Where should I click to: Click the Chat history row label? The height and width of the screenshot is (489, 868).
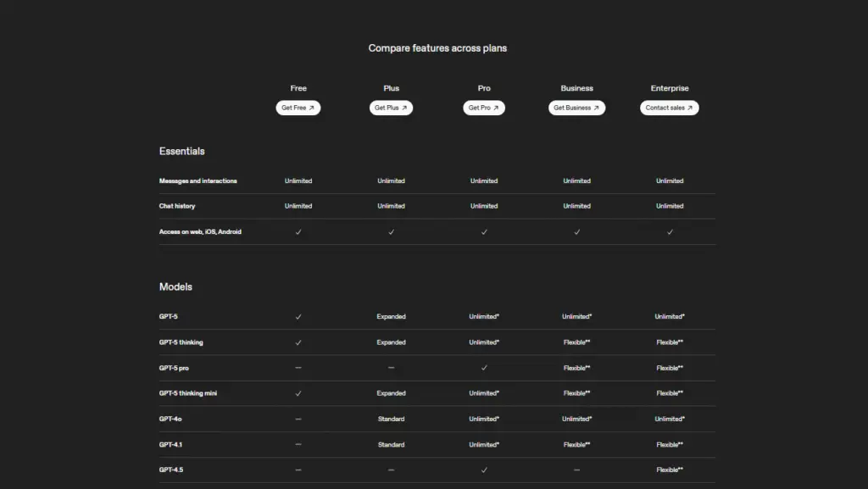[x=177, y=206]
